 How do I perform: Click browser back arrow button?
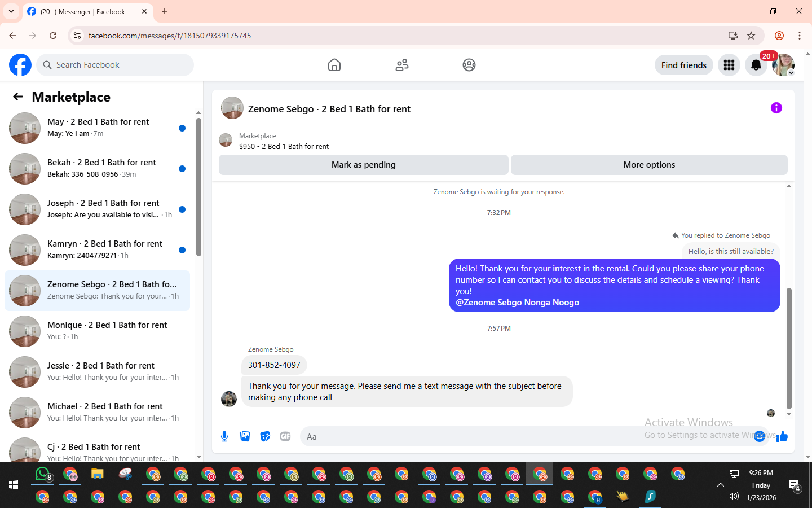12,36
